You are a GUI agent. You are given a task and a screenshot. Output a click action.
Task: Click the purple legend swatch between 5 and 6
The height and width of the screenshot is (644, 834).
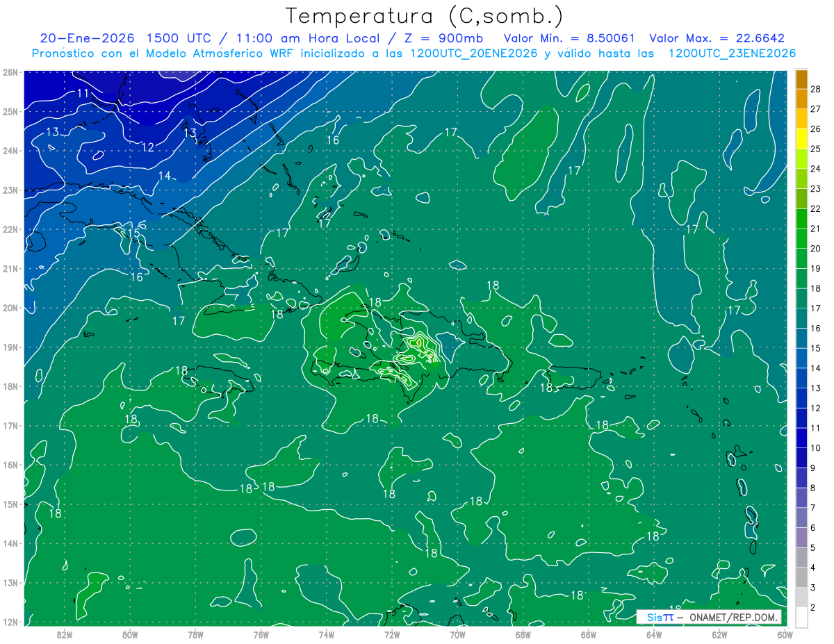[x=801, y=537]
